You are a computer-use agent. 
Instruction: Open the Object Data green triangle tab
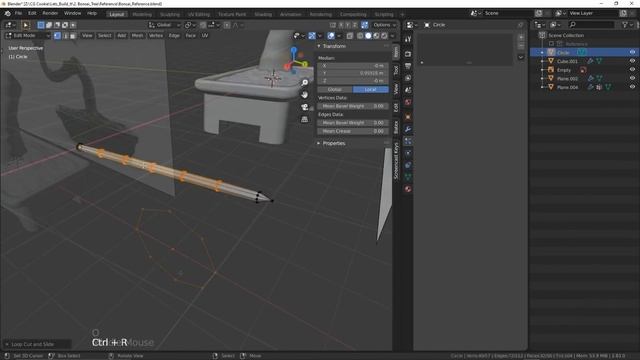[x=408, y=177]
